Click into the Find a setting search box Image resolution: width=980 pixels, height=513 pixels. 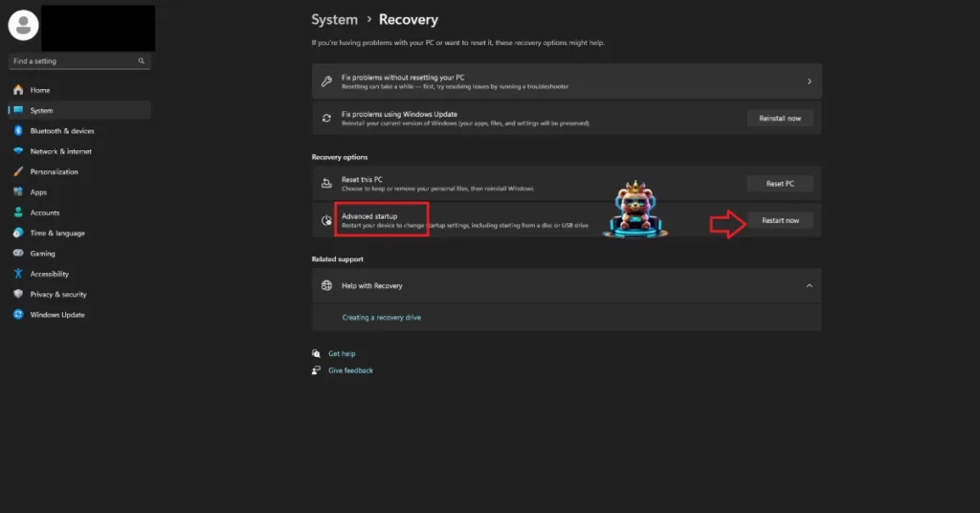(78, 61)
